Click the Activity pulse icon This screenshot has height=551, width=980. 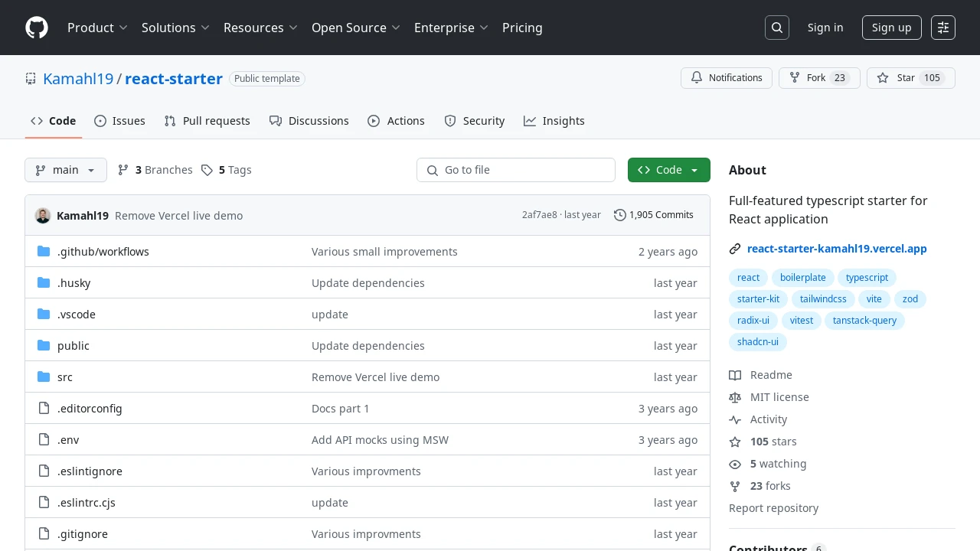[735, 419]
